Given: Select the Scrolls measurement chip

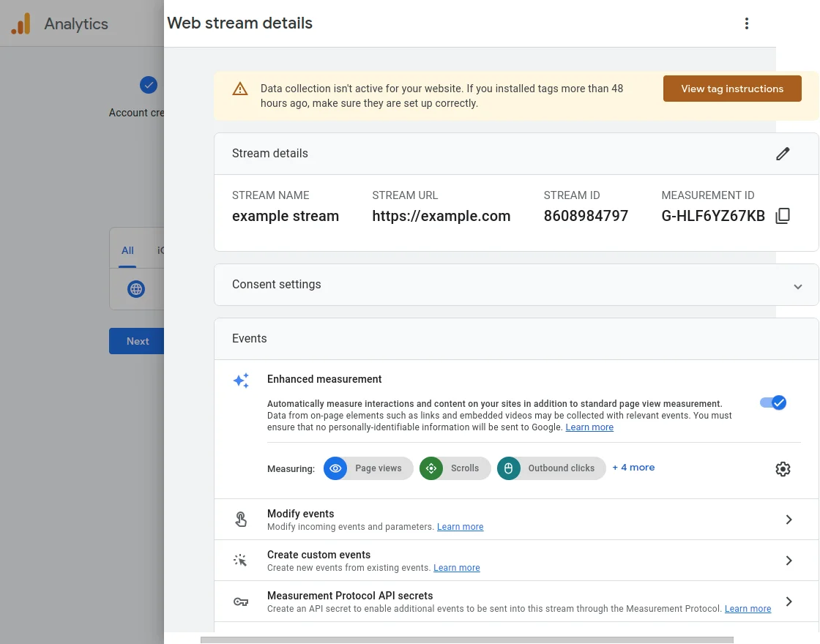Looking at the screenshot, I should 455,468.
